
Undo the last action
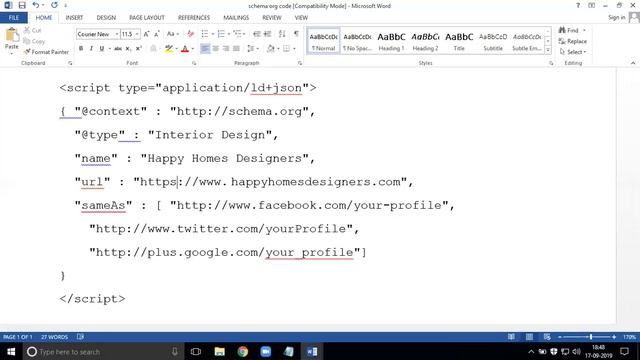(36, 5)
